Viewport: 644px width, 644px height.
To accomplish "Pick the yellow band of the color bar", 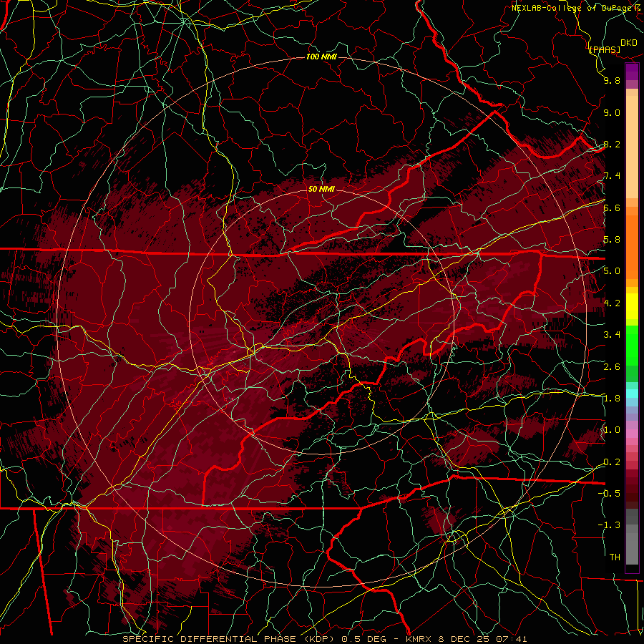I will click(633, 306).
